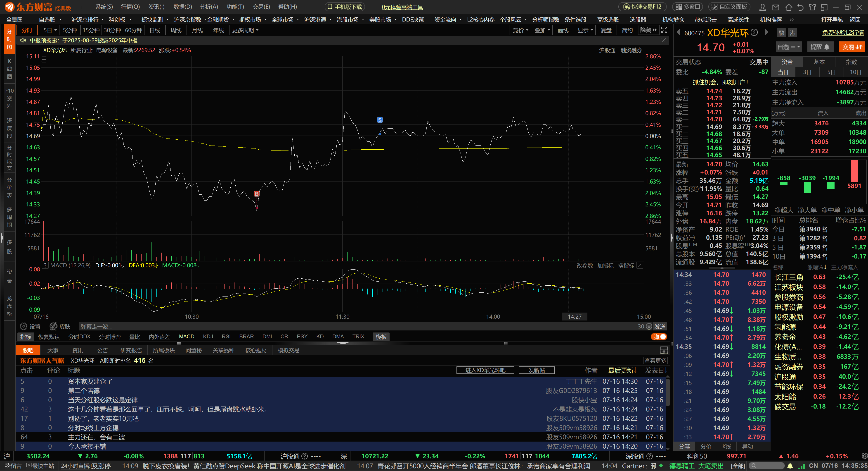868x471 pixels.
Task: Switch chart to 5分钟 period
Action: (70, 30)
